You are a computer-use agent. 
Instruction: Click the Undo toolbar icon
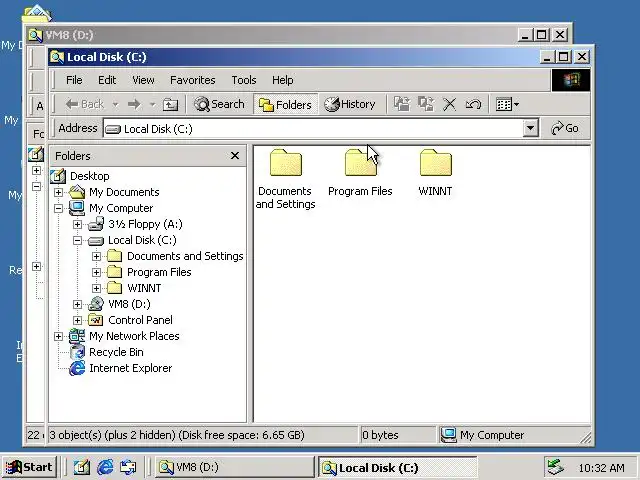[x=473, y=104]
